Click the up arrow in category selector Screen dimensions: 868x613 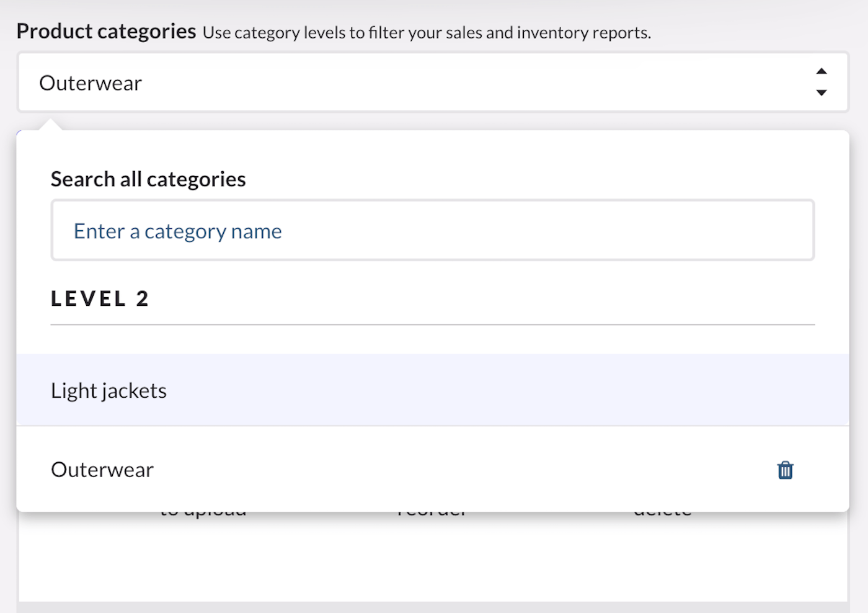[821, 71]
